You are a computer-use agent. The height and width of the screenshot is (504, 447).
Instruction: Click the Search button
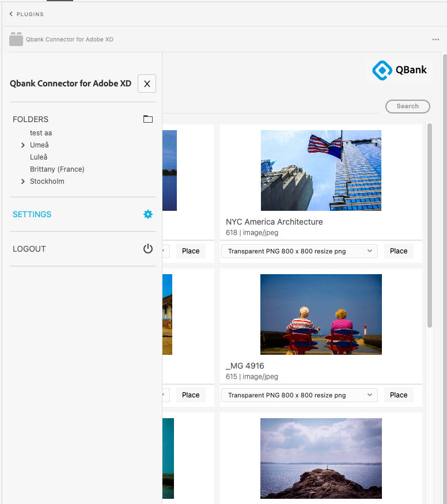click(407, 107)
